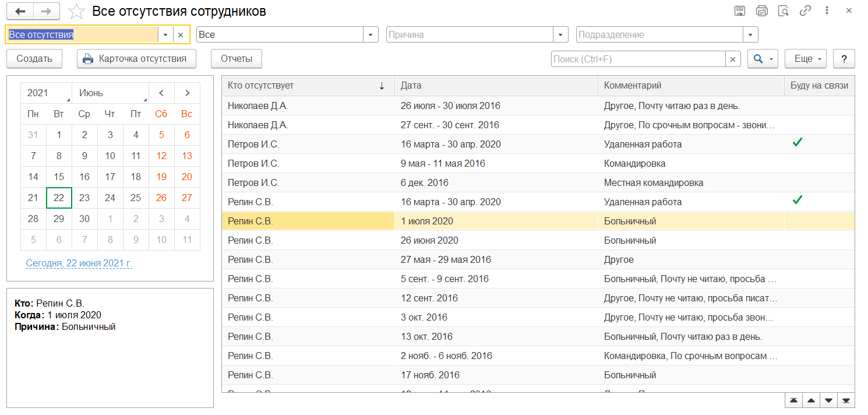Viewport: 868px width, 415px height.
Task: Sort by the Дата column header
Action: 495,86
